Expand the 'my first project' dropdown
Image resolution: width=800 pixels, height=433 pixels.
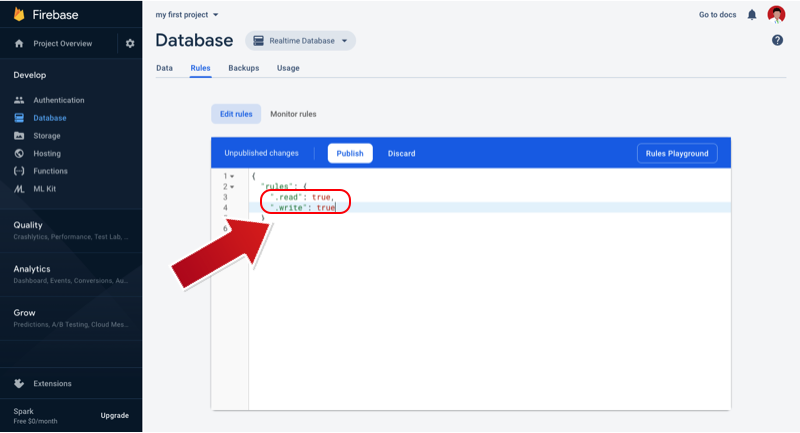point(187,15)
